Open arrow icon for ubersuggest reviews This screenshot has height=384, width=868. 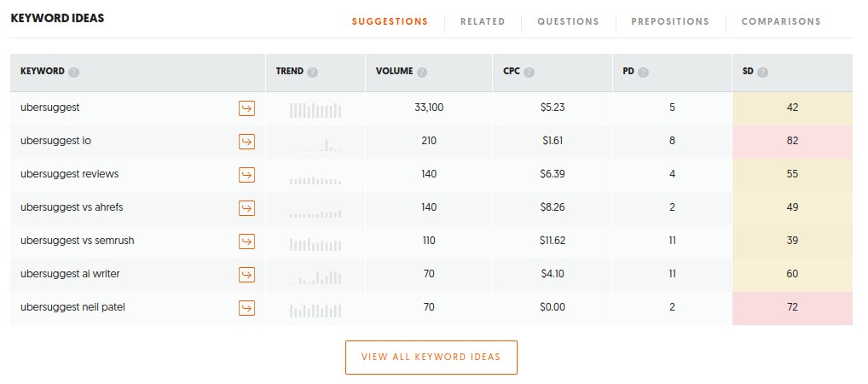[246, 175]
